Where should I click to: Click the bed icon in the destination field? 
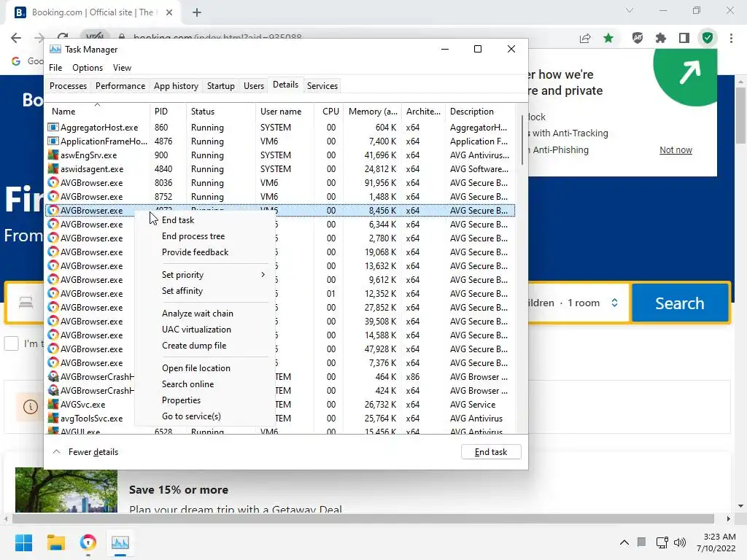pos(26,303)
